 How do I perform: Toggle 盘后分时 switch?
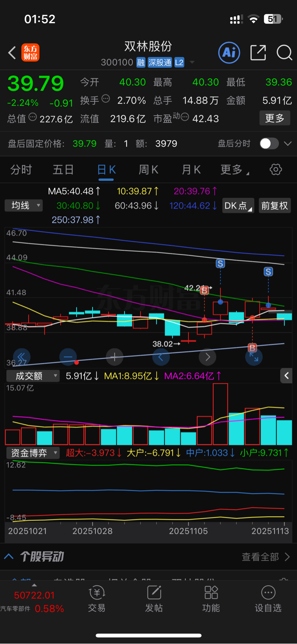coord(269,144)
